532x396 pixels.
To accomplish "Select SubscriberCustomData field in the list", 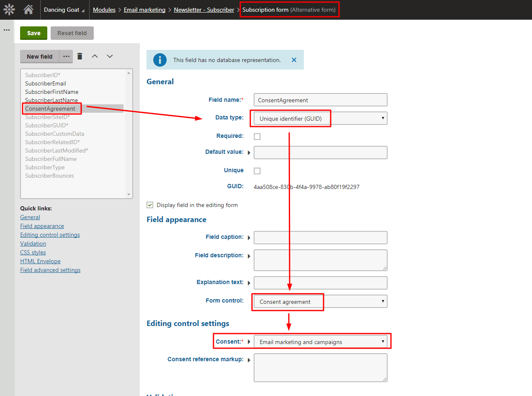I will [54, 134].
